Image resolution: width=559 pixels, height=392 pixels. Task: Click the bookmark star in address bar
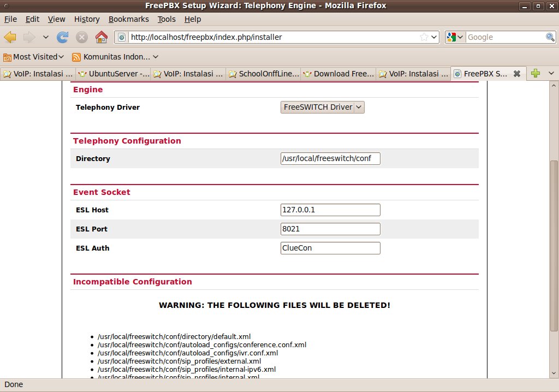pos(424,37)
